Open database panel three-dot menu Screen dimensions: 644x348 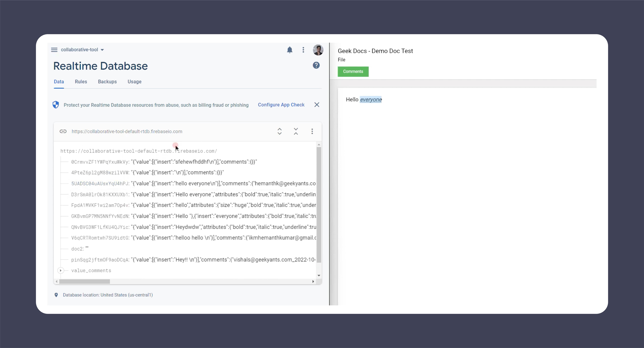[312, 131]
